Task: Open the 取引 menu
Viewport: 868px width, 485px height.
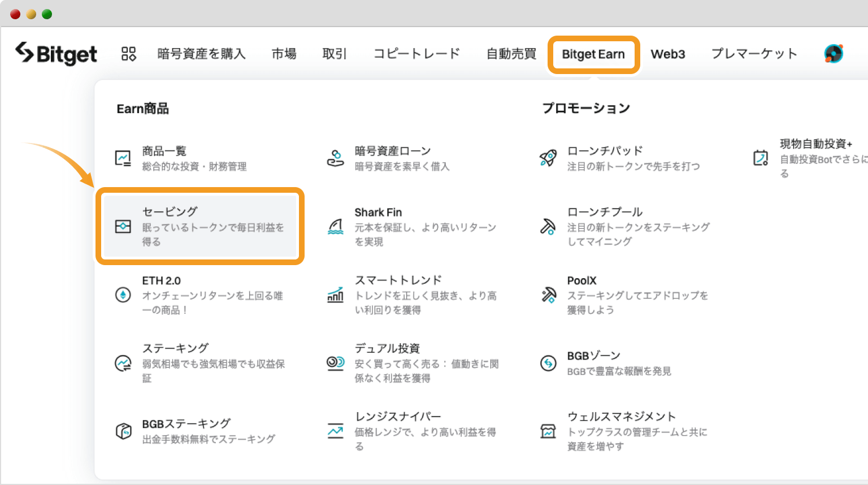Action: point(335,54)
